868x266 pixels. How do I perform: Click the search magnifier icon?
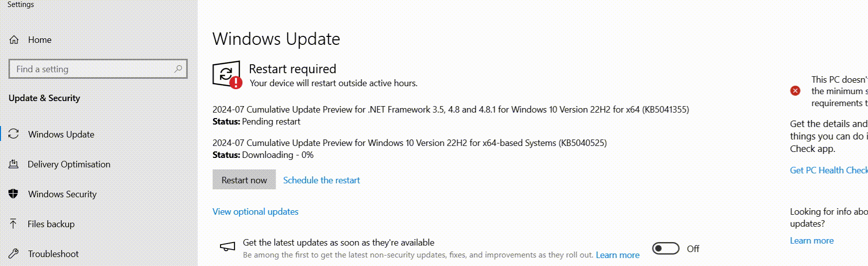pyautogui.click(x=178, y=69)
